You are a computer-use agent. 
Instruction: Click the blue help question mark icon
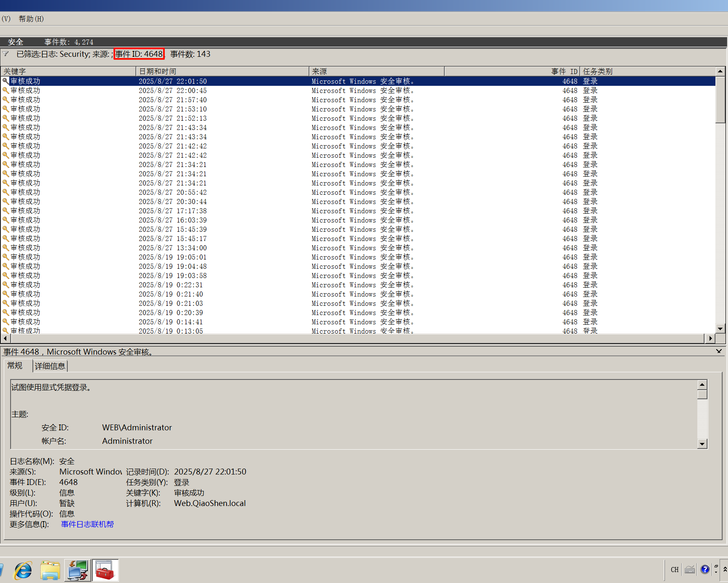pyautogui.click(x=705, y=570)
